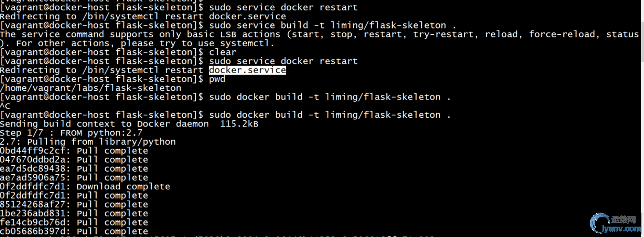Select the 85124268af27 Pull complete line

click(74, 204)
